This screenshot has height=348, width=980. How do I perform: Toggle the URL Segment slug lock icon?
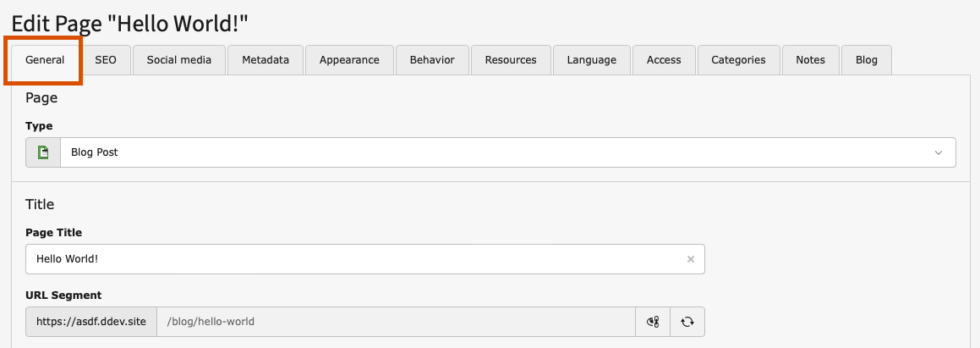[653, 322]
